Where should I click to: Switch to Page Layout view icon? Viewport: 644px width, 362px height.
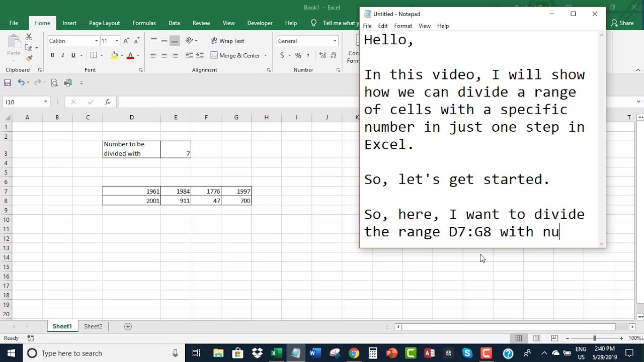pos(537,338)
